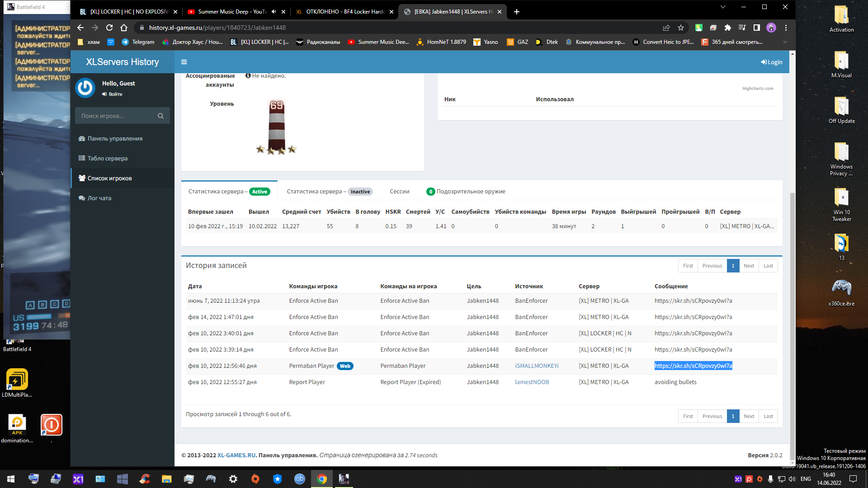Click top pagination Last button
868x488 pixels.
(768, 266)
